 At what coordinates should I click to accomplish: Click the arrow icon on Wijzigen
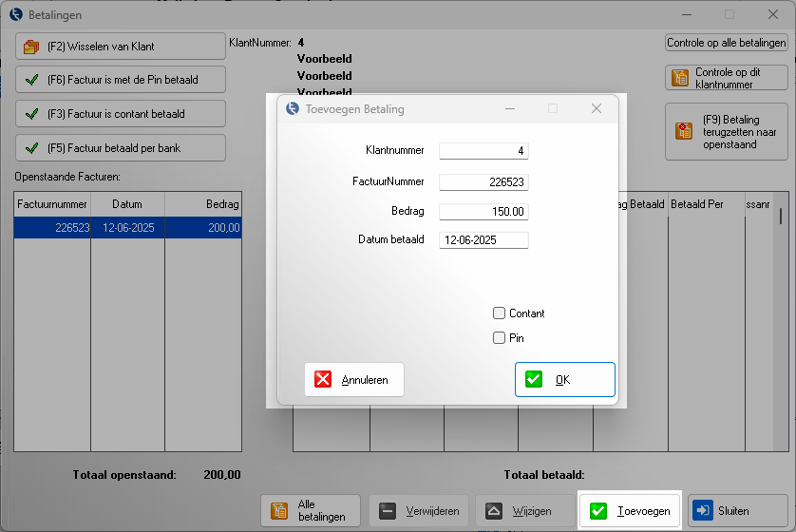pos(493,511)
